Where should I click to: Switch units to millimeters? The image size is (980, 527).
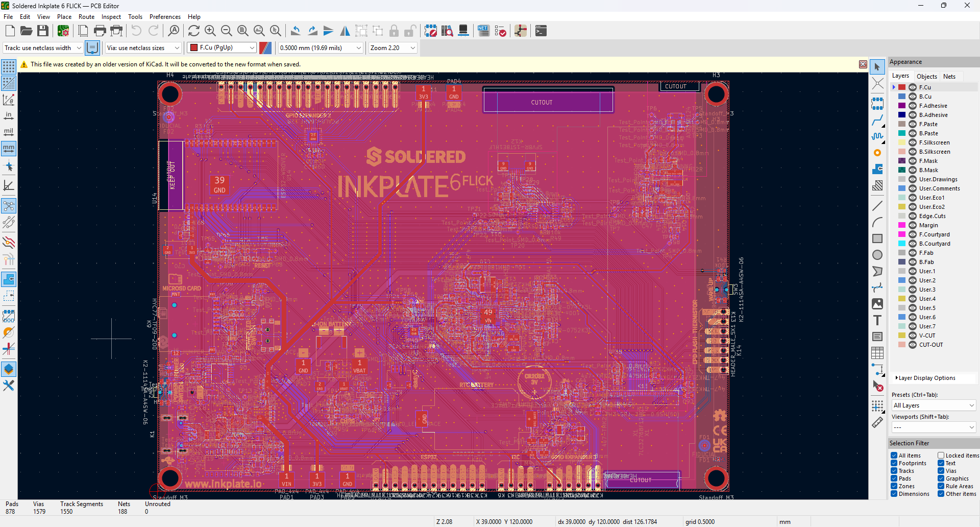pyautogui.click(x=9, y=149)
